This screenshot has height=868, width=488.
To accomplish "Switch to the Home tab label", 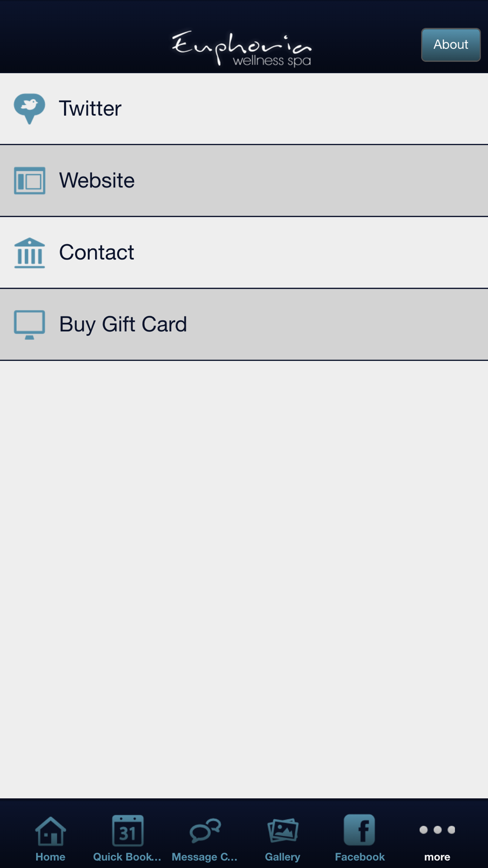I will pyautogui.click(x=50, y=857).
